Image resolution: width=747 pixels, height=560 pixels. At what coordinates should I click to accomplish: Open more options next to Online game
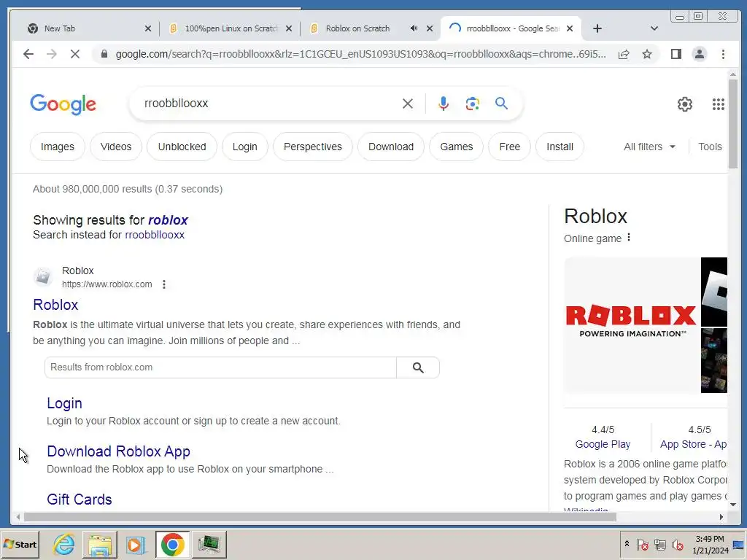tap(629, 237)
